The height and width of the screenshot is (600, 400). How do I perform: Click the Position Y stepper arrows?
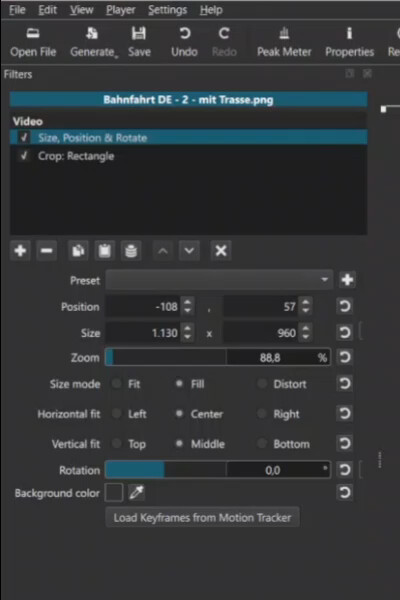[305, 307]
